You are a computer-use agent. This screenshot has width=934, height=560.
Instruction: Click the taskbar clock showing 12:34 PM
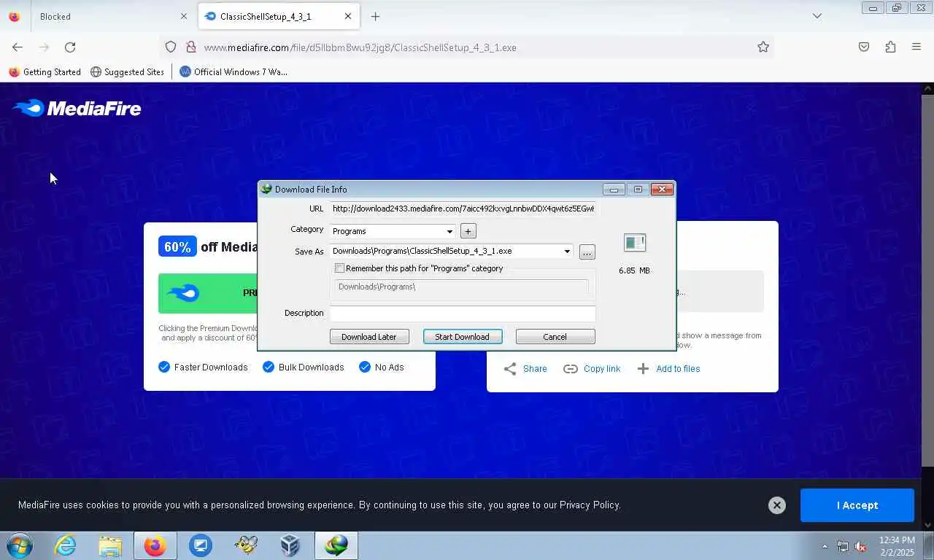[x=897, y=546]
